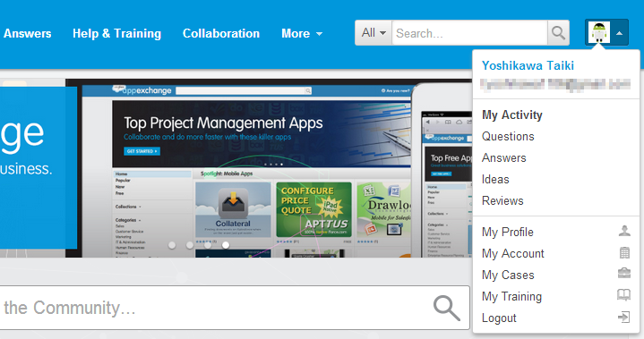Open My Cases menu entry
This screenshot has height=339, width=644.
pyautogui.click(x=508, y=275)
